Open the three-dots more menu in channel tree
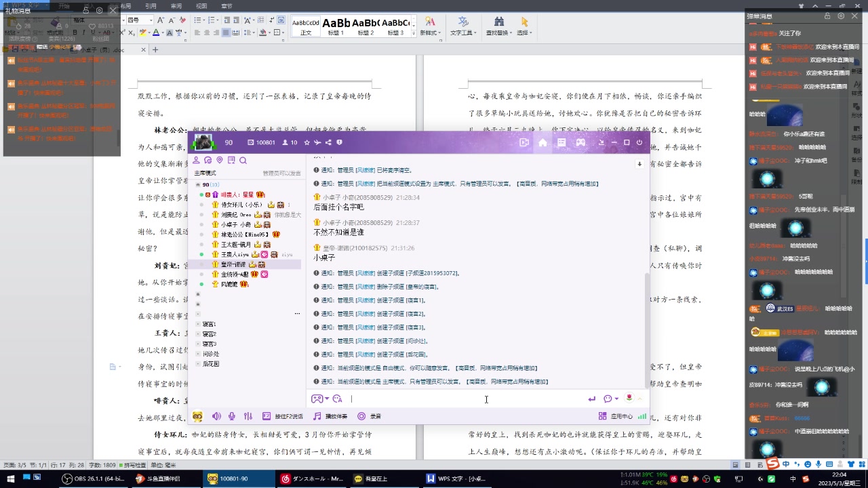The height and width of the screenshot is (488, 868). [297, 314]
